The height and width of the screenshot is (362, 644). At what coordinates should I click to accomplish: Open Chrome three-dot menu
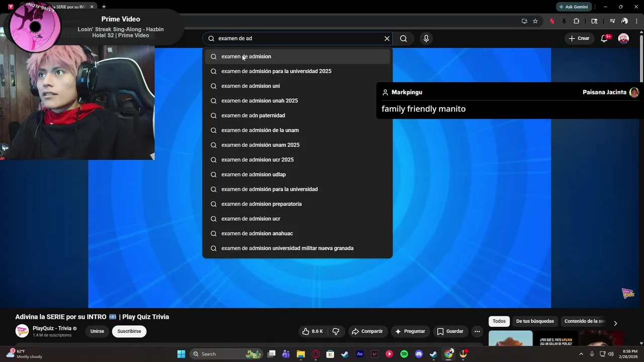coord(636,21)
